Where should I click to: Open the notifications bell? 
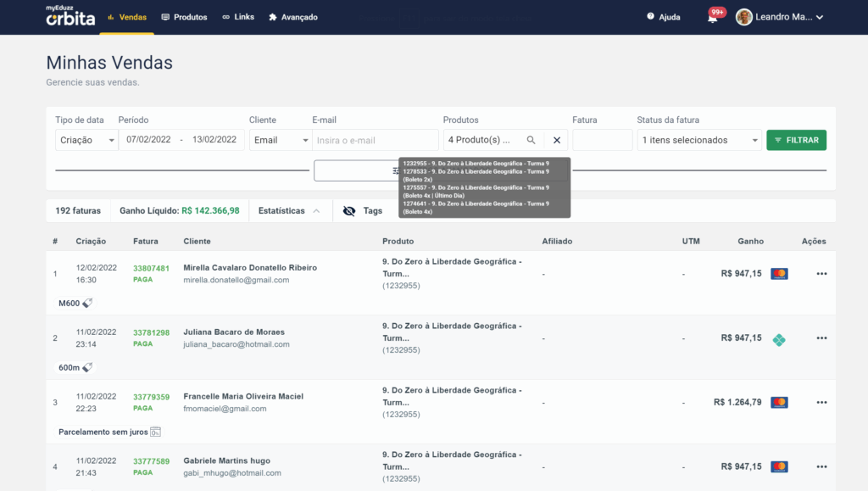[x=712, y=18]
